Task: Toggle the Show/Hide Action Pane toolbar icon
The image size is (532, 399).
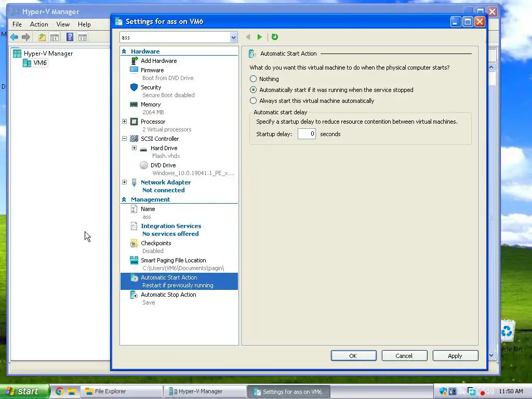Action: (x=83, y=37)
